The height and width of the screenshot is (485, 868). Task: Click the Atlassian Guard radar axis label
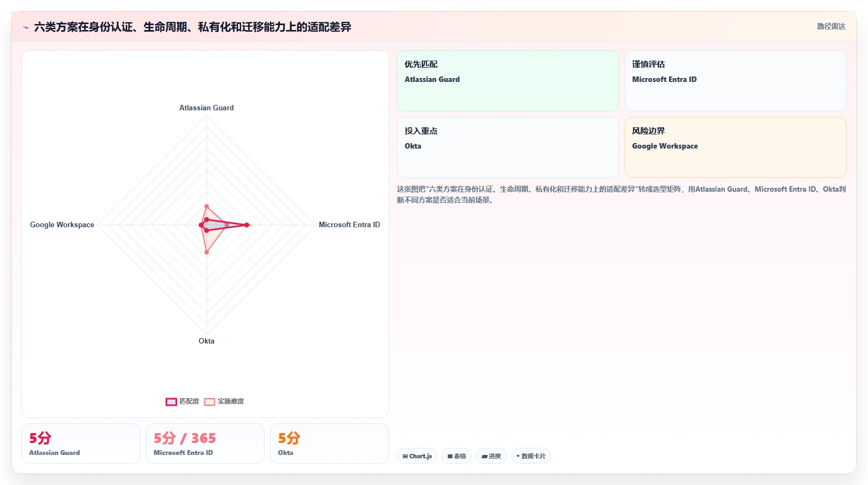point(207,108)
